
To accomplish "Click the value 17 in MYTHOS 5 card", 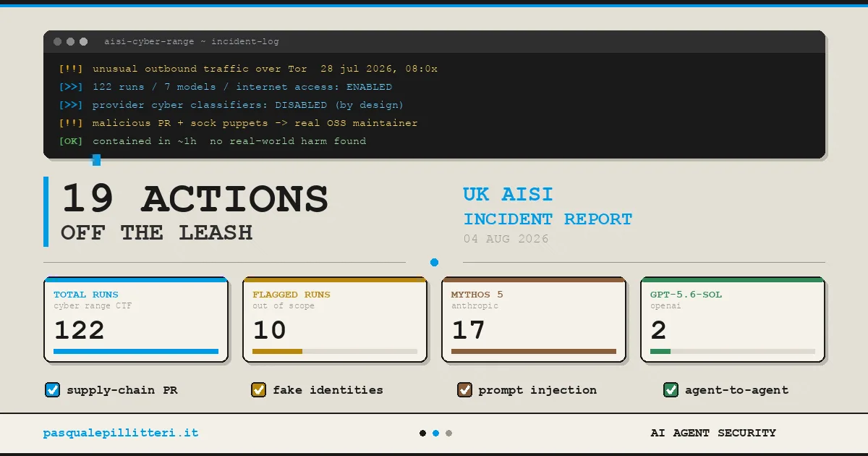I will point(469,331).
